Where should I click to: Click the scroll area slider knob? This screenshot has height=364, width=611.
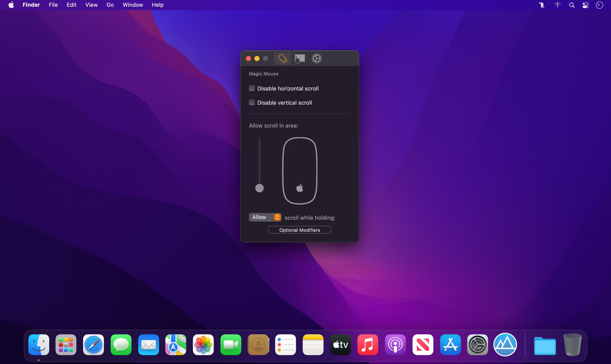(x=259, y=188)
